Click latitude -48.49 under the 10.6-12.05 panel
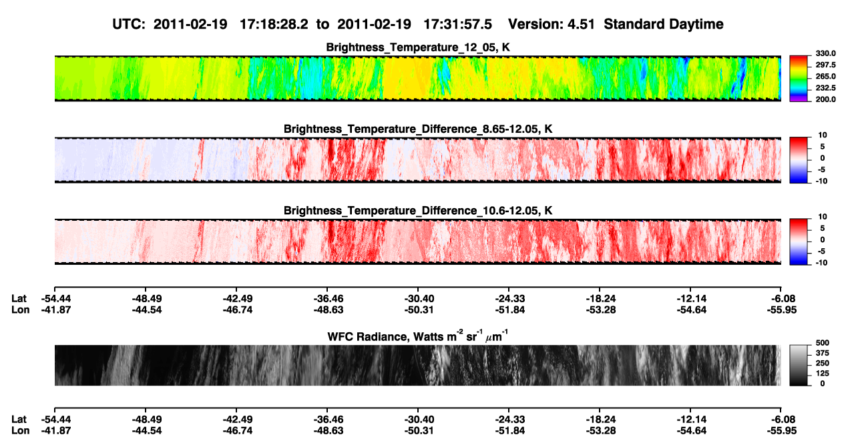This screenshot has width=868, height=445. pos(146,298)
